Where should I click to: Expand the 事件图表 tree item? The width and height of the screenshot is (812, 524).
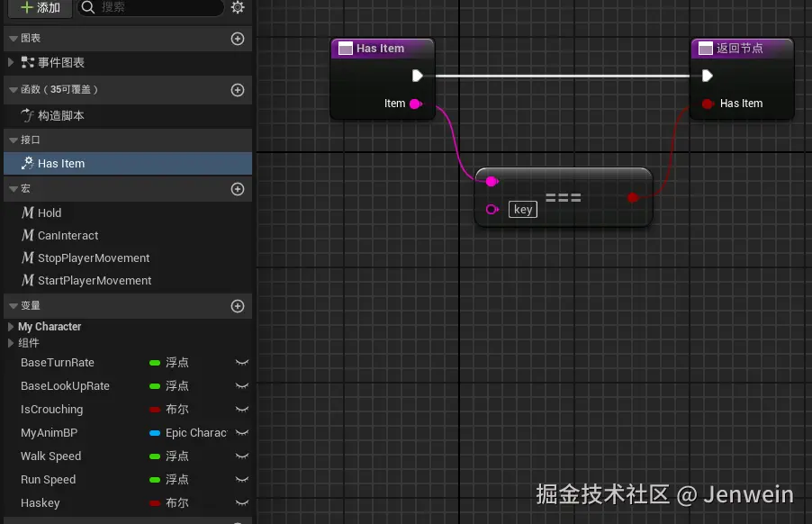pos(11,62)
